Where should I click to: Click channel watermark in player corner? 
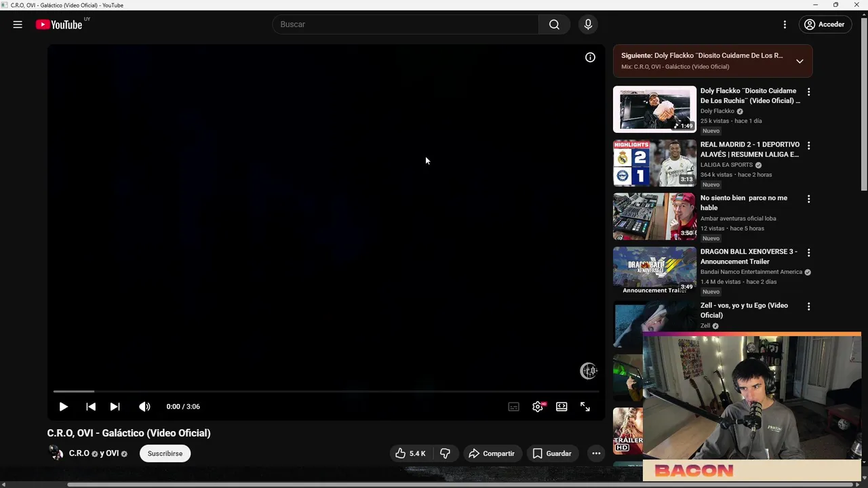coord(588,371)
